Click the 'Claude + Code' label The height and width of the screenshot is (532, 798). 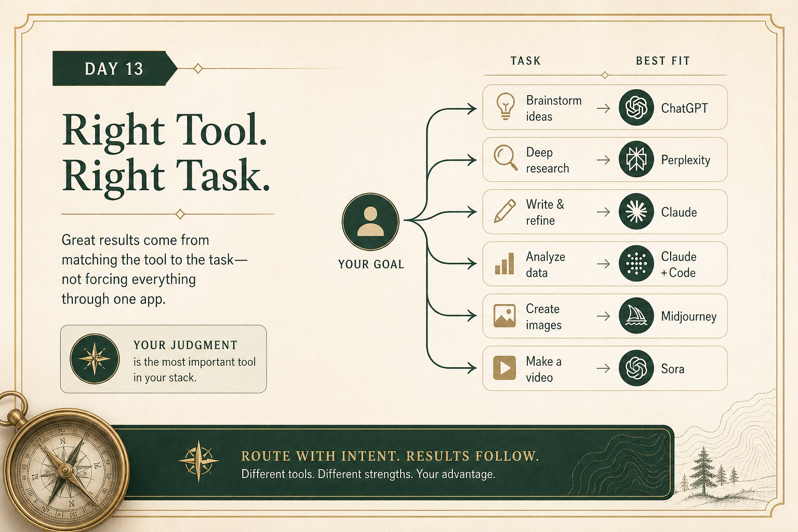(679, 264)
